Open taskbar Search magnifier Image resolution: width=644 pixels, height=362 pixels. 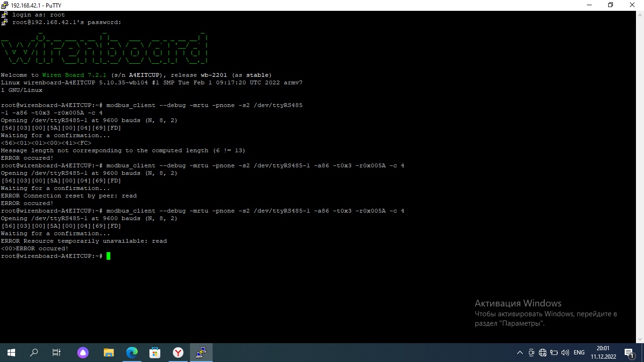(x=34, y=353)
